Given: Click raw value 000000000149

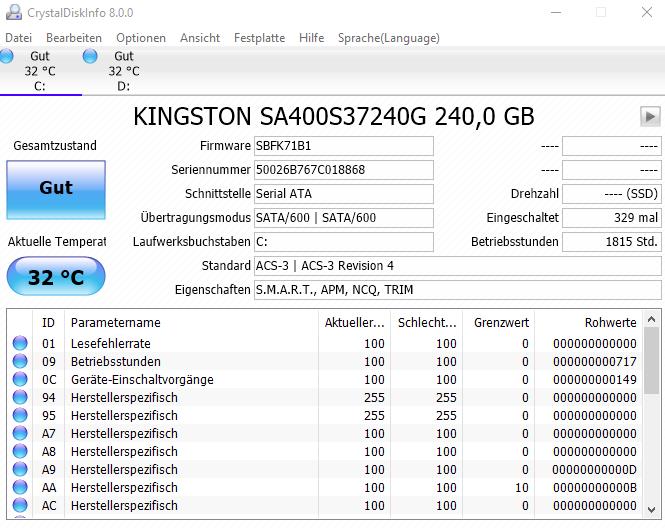Looking at the screenshot, I should [594, 379].
